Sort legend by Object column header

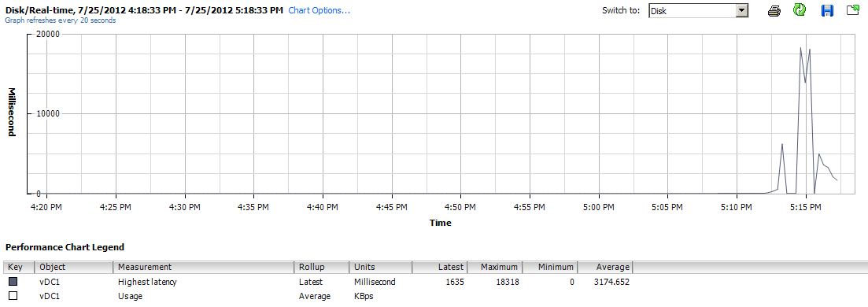point(74,267)
